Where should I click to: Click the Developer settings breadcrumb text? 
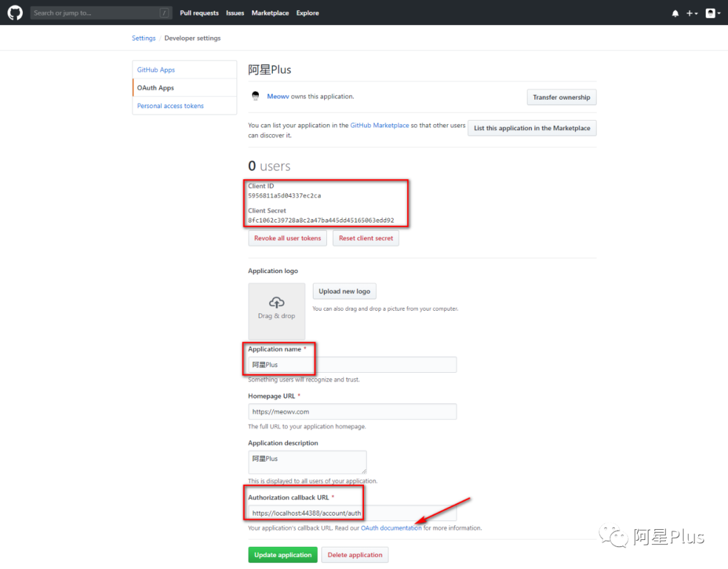192,38
